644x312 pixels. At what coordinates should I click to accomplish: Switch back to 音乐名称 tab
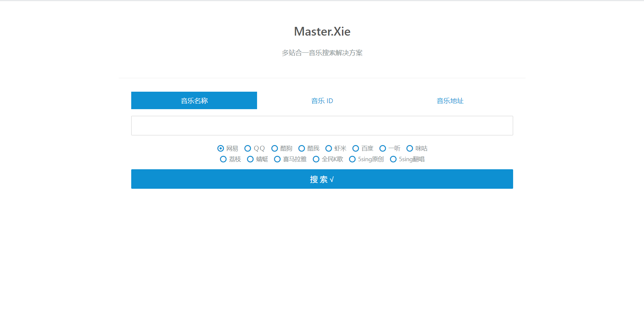pos(194,100)
